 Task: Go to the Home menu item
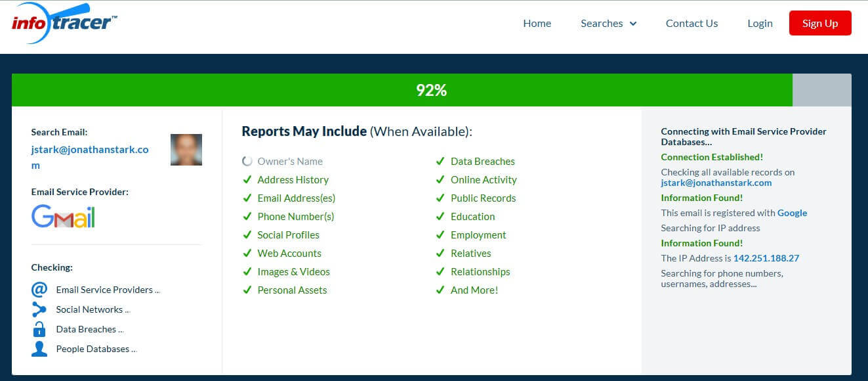click(x=537, y=23)
